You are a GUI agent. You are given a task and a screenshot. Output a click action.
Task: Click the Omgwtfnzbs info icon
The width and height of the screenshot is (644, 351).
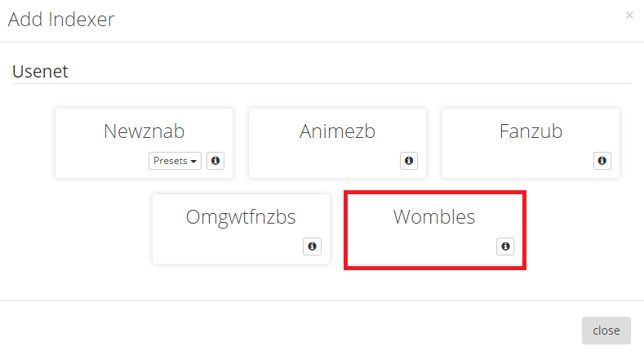tap(312, 246)
